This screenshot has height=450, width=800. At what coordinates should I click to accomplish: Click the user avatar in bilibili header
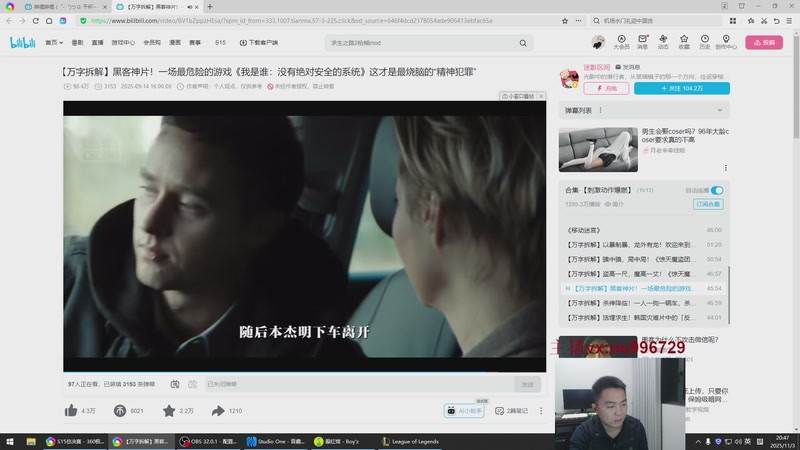click(x=598, y=42)
